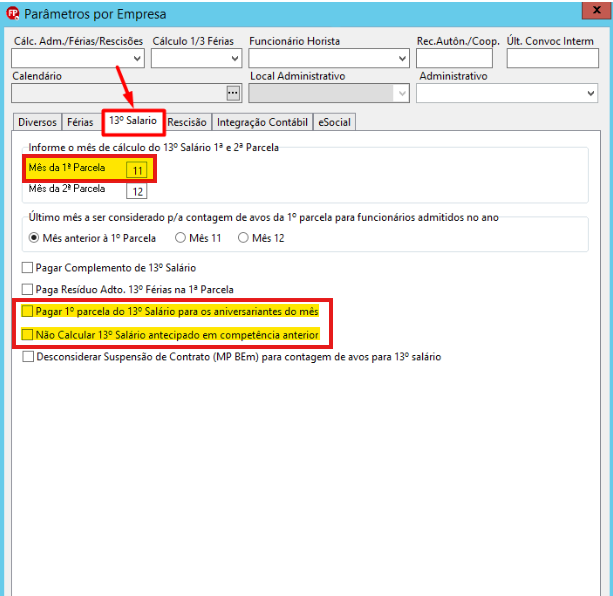613x596 pixels.
Task: Select the 13º Salario tab
Action: [x=133, y=121]
